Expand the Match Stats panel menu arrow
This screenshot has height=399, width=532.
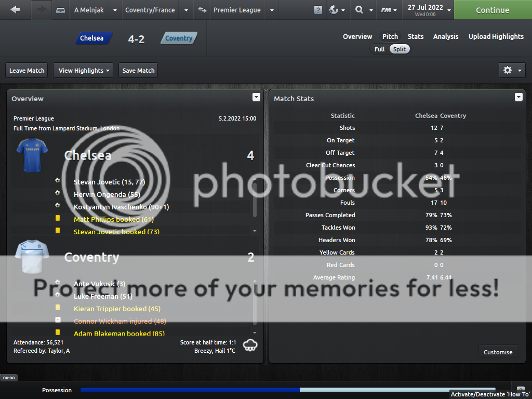pyautogui.click(x=518, y=97)
